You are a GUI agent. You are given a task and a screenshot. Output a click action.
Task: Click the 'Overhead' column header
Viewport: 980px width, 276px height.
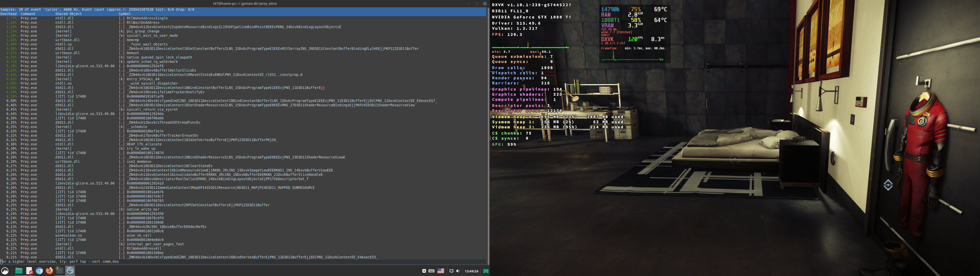(8, 14)
